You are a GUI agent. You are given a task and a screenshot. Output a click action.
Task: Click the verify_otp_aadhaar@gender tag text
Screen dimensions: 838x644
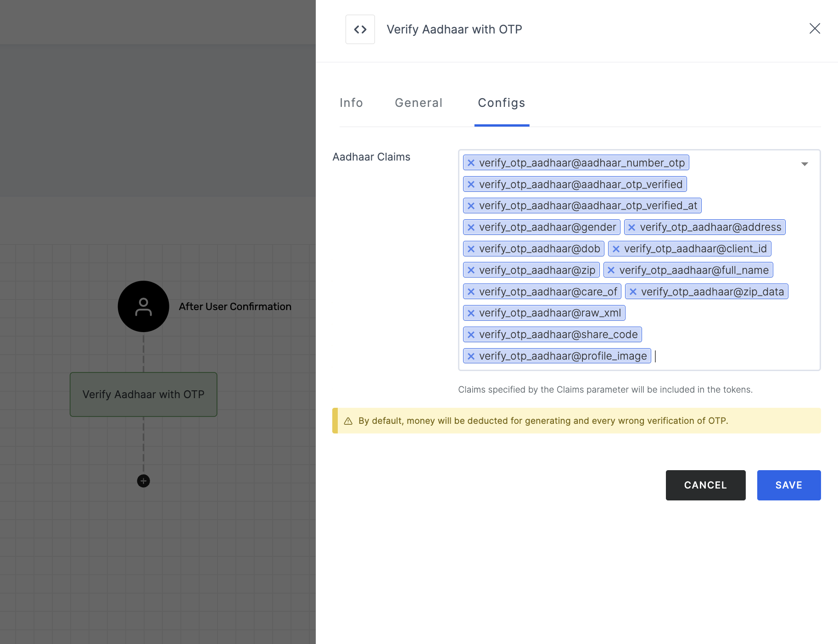[547, 227]
